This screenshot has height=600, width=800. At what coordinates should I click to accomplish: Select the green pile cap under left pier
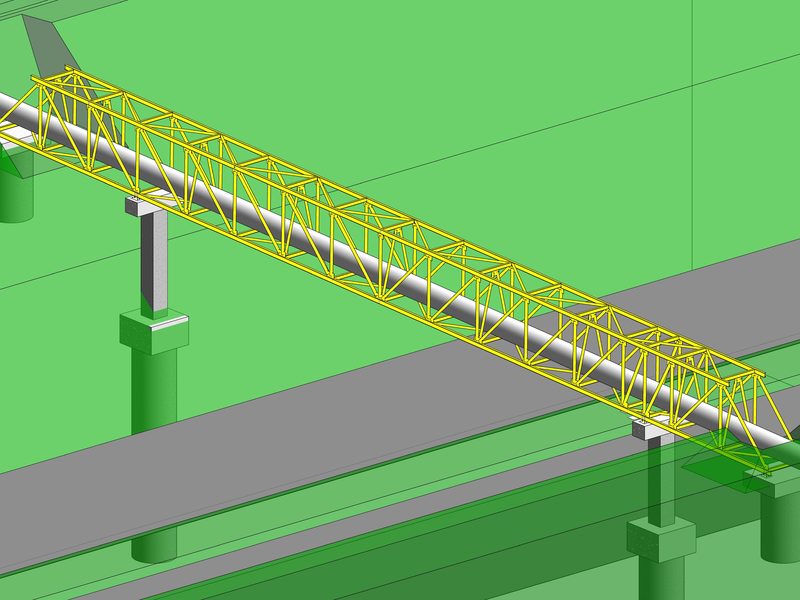154,333
